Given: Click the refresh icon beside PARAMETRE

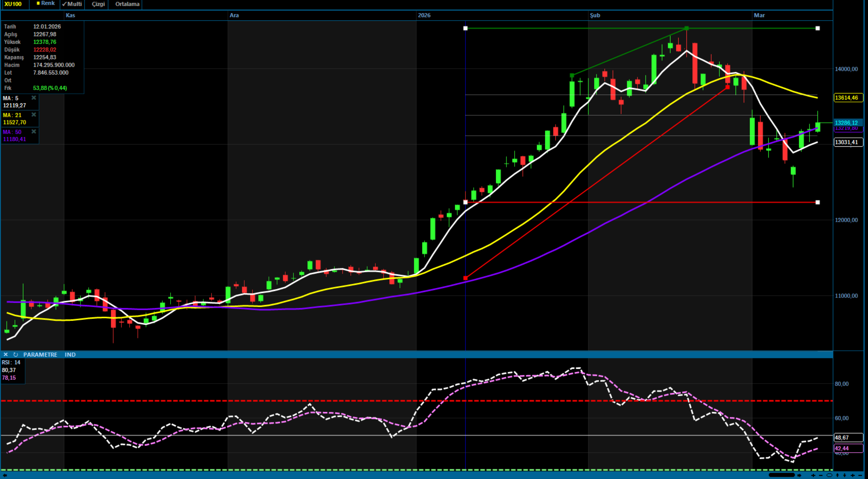Looking at the screenshot, I should point(15,354).
